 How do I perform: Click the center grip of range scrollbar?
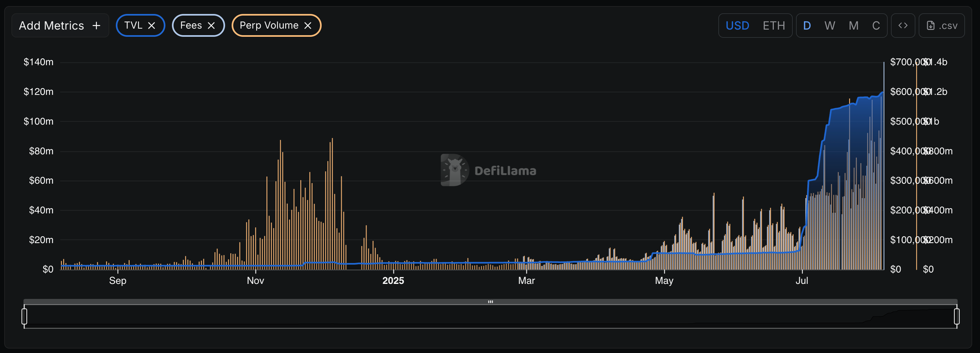[x=490, y=302]
